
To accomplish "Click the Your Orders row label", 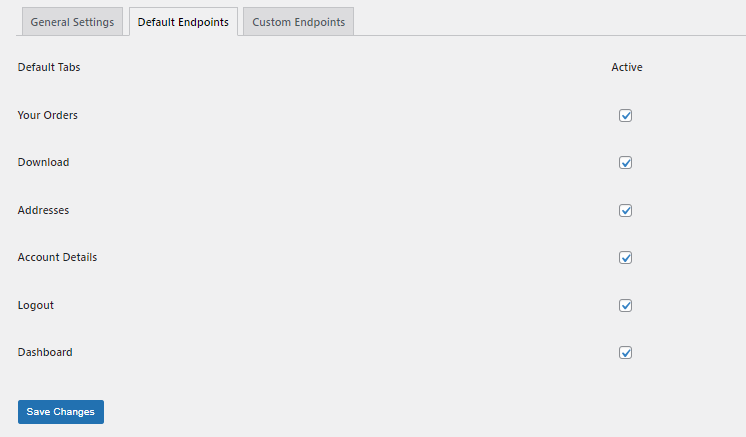I will coord(48,115).
